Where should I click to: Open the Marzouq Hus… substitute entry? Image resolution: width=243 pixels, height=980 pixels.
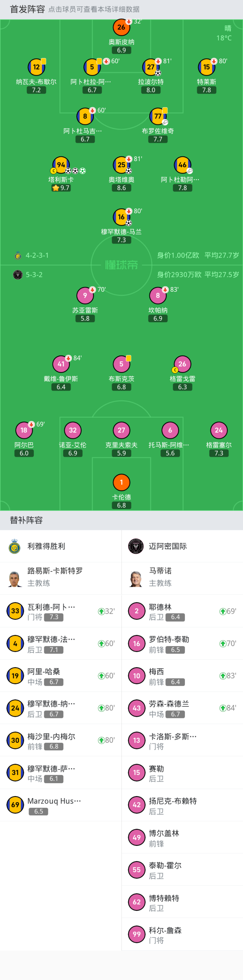click(x=54, y=801)
